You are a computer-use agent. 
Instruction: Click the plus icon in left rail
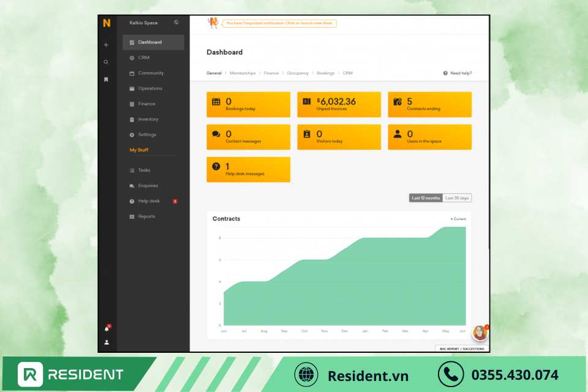pyautogui.click(x=106, y=45)
